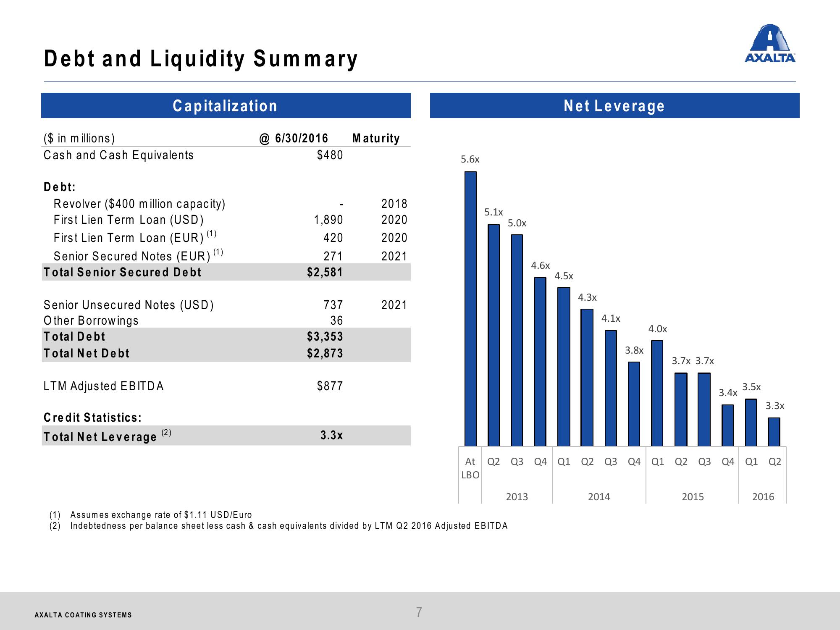
Task: Click the $2,581 total value
Action: tap(325, 272)
